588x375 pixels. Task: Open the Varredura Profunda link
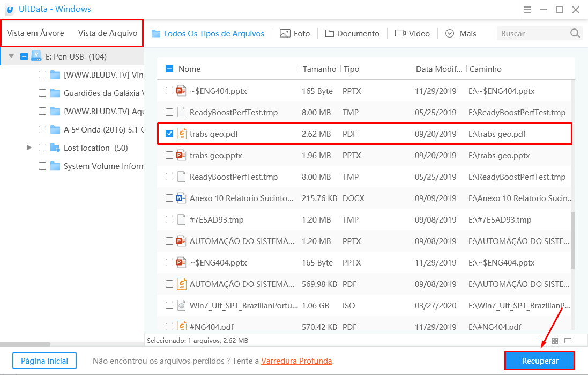pos(296,361)
